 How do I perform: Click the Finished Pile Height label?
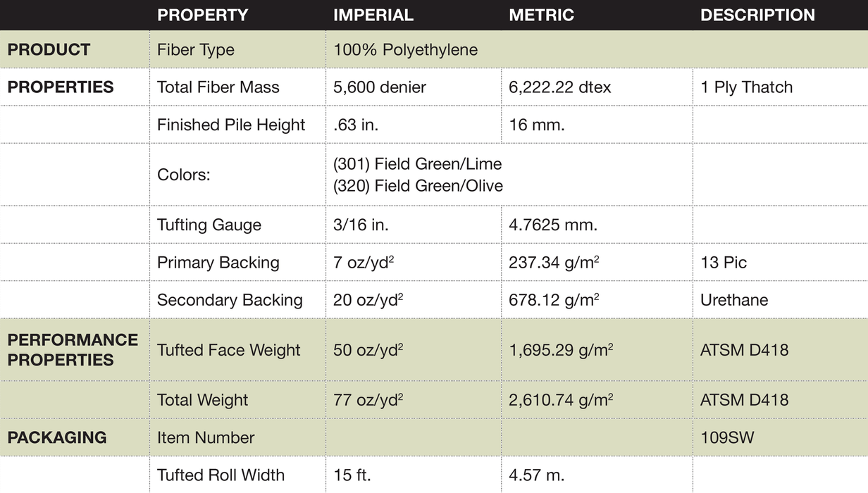(231, 125)
